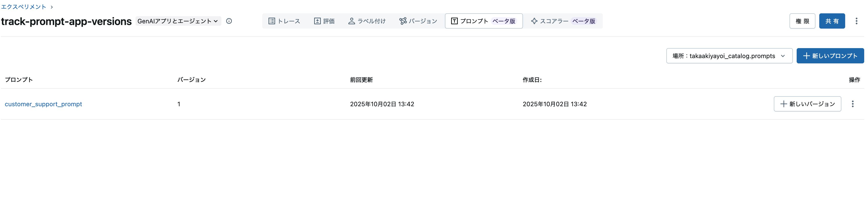Open the experiment info icon
Image resolution: width=868 pixels, height=222 pixels.
pos(229,21)
